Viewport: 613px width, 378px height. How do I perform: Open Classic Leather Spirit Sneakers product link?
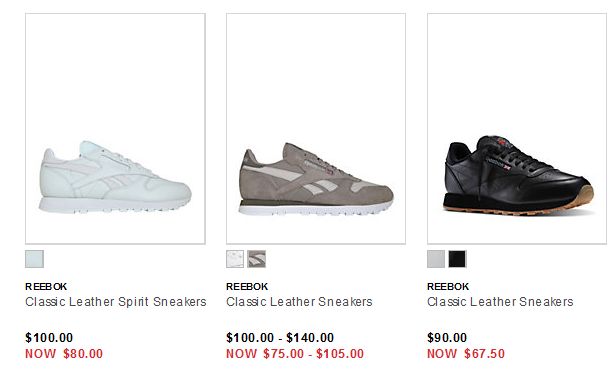pos(116,302)
